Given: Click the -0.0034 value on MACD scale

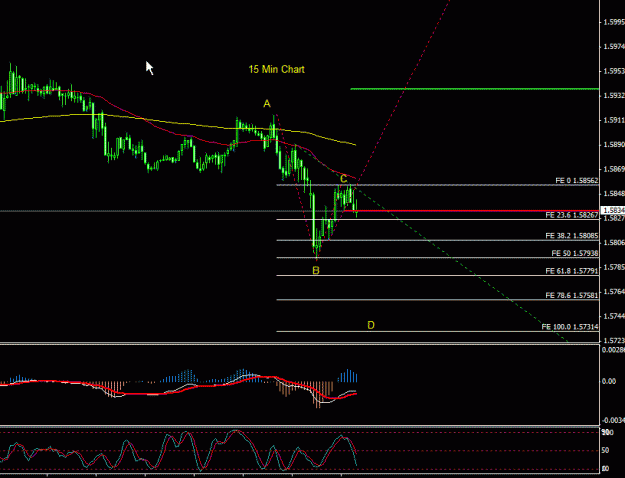Looking at the screenshot, I should (613, 420).
